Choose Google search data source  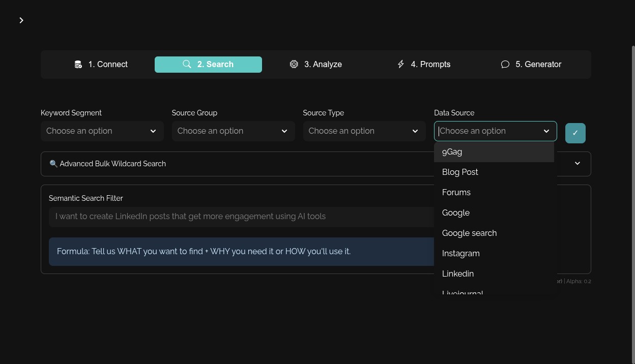click(x=494, y=233)
